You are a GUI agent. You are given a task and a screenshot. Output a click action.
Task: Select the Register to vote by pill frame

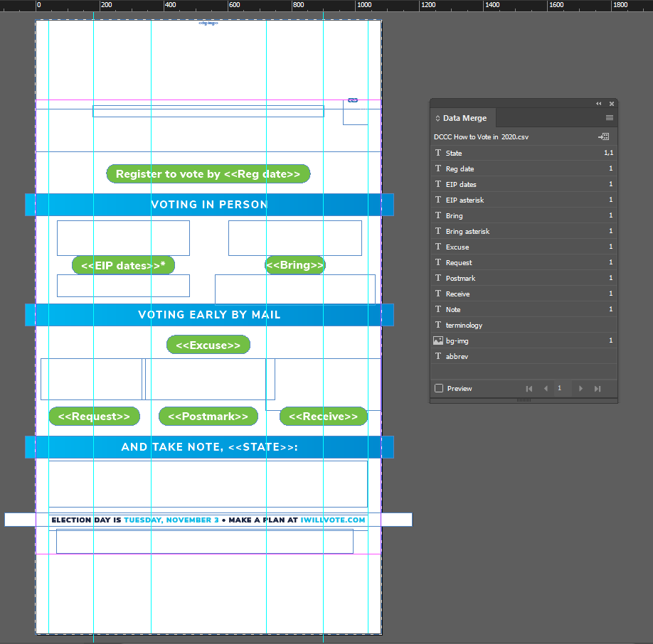click(x=208, y=174)
